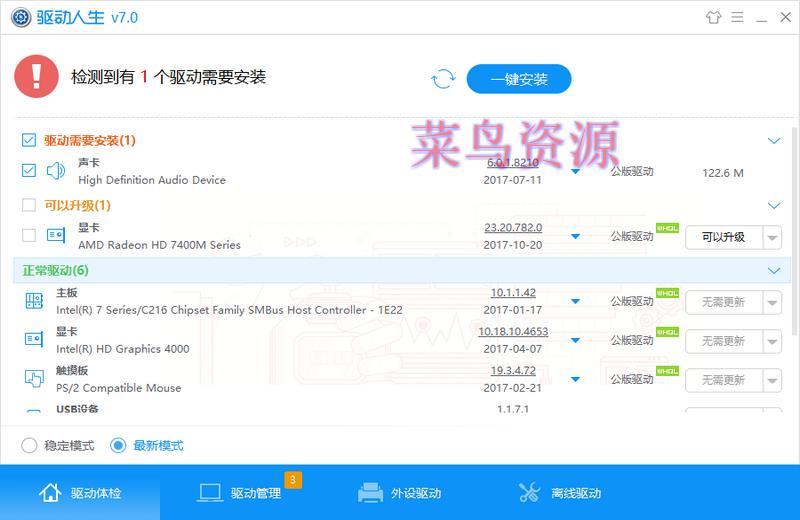800x520 pixels.
Task: Click the Intel(R) HD Graphics 4000 name
Action: (x=122, y=349)
